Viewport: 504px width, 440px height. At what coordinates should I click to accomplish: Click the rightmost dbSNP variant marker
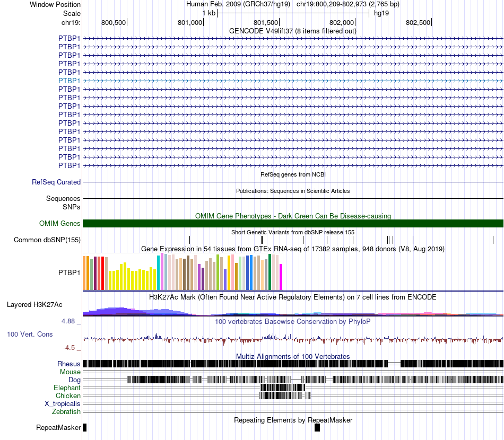point(493,240)
